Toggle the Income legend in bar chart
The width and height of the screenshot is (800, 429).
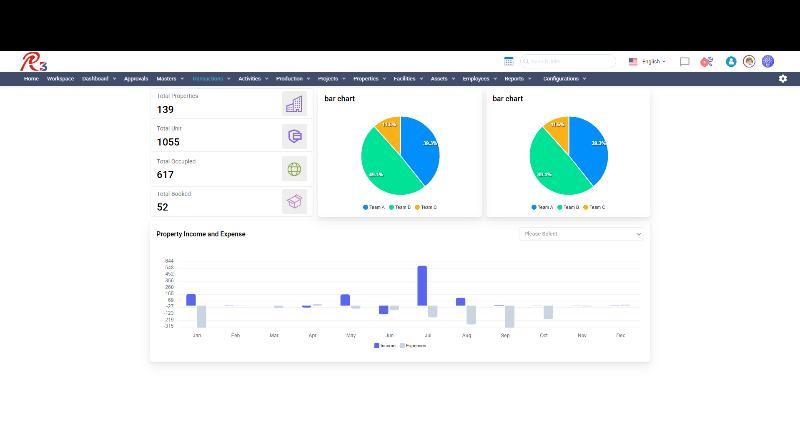[384, 345]
